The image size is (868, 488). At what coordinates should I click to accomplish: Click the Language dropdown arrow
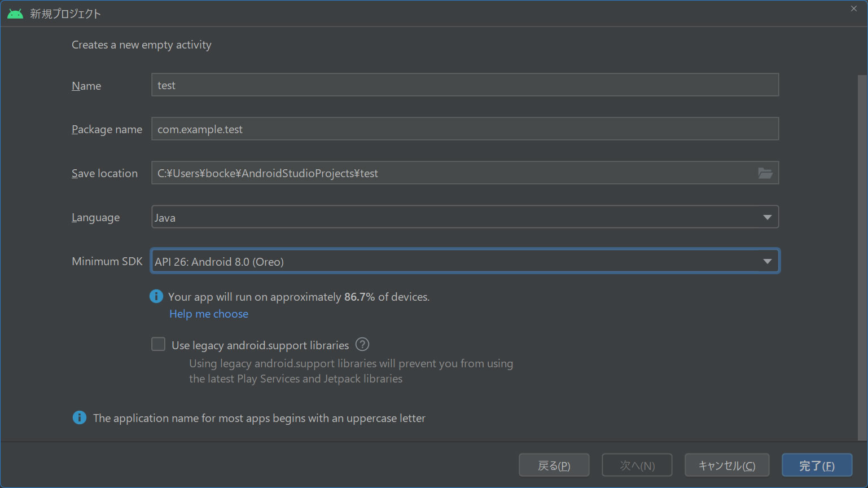767,217
